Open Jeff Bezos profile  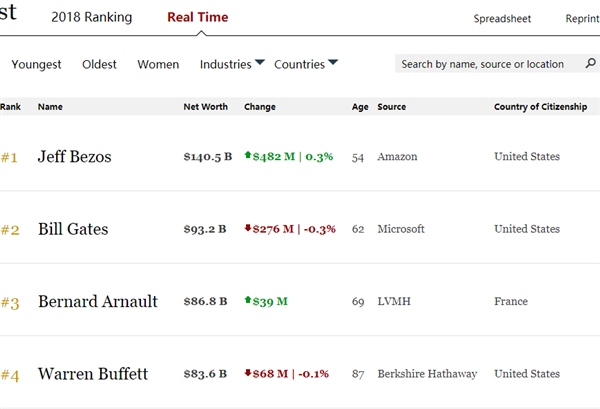click(77, 157)
